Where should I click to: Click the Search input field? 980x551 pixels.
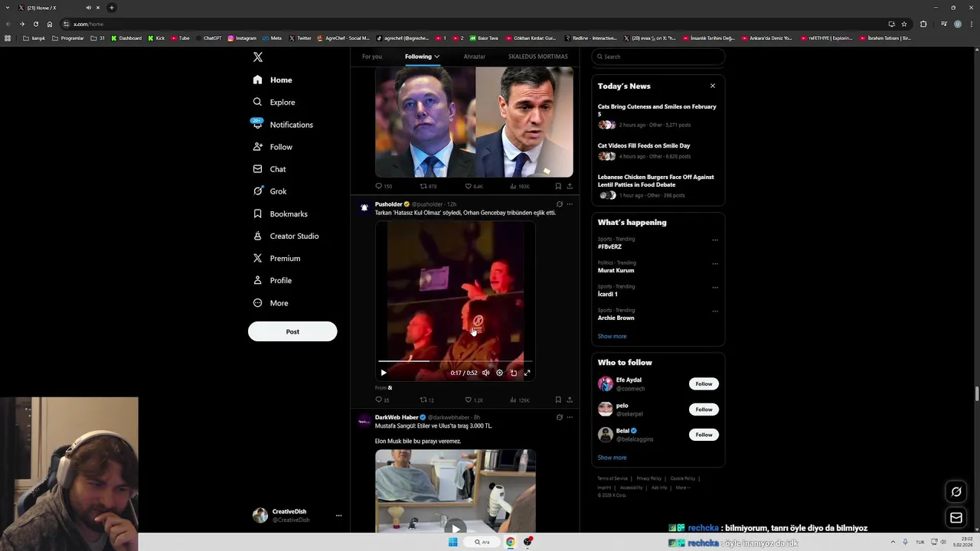[x=658, y=57]
